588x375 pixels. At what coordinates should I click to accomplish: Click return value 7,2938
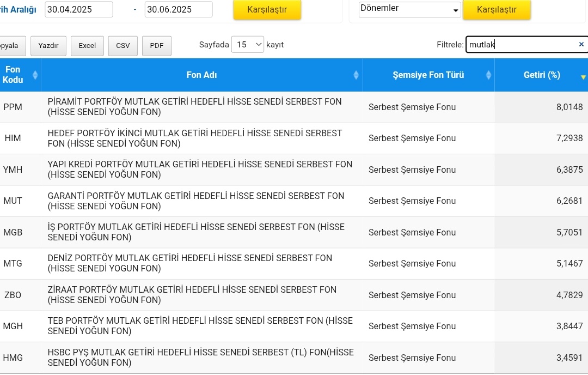[x=569, y=138]
